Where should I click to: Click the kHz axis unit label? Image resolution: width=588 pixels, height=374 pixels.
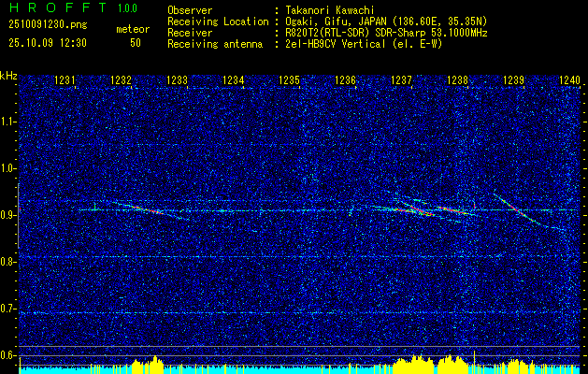pyautogui.click(x=8, y=76)
